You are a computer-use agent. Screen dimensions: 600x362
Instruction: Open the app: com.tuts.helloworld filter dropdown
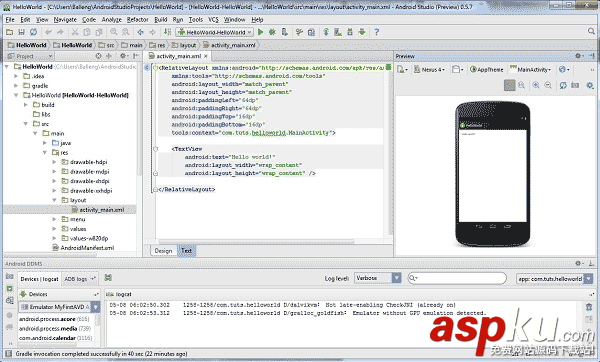pos(554,279)
